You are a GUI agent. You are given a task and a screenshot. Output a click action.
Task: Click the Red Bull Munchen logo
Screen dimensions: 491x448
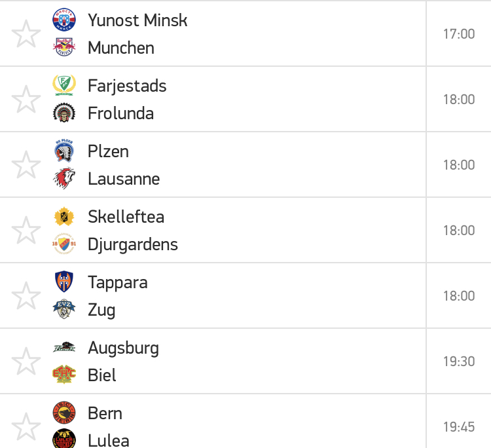click(x=64, y=47)
